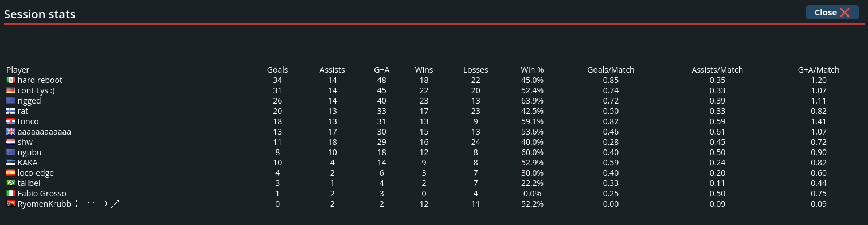
Task: Close the Session stats panel
Action: point(832,13)
